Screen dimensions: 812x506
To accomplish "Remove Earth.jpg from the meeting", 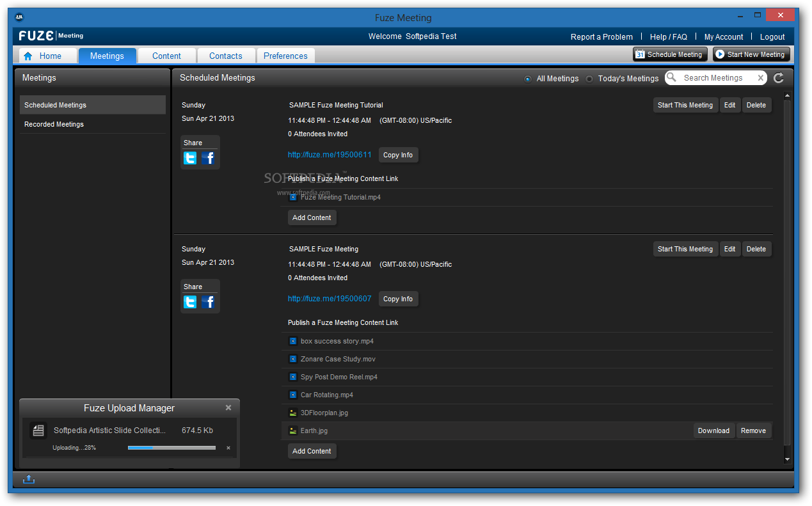I will click(x=753, y=431).
